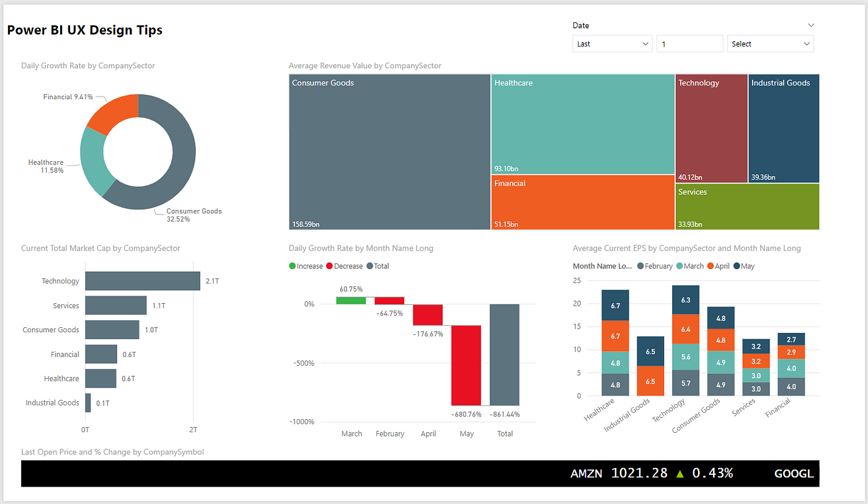
Task: Click the '93.10bn' treemap value
Action: (507, 169)
